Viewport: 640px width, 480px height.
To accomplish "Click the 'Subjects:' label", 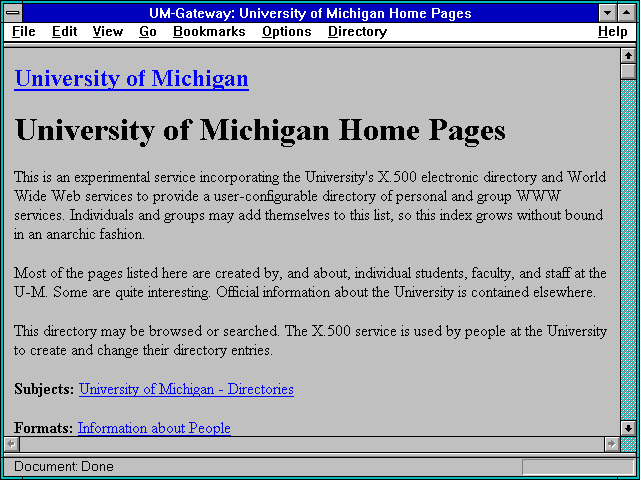I will 44,389.
